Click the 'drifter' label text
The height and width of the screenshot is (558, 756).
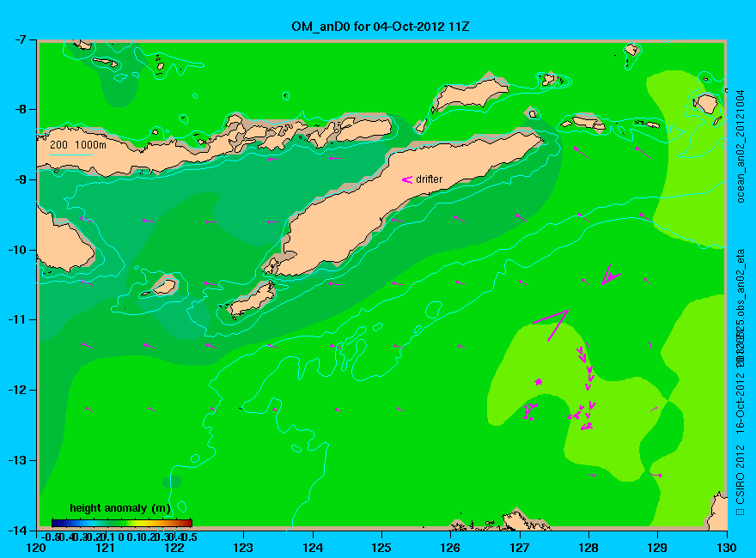pos(429,179)
